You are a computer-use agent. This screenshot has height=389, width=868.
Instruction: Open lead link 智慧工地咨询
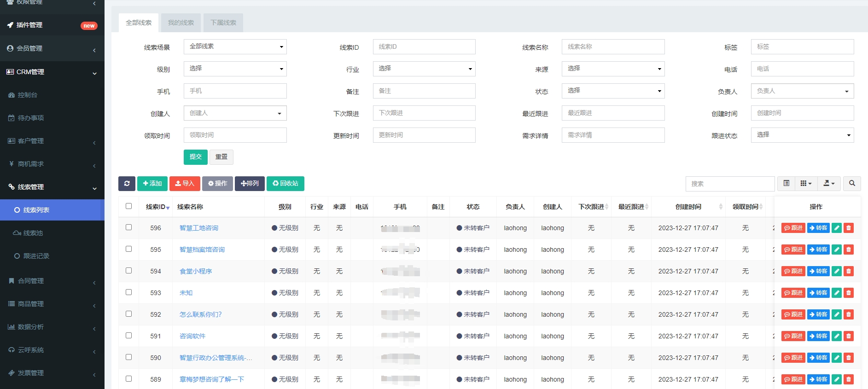point(199,228)
